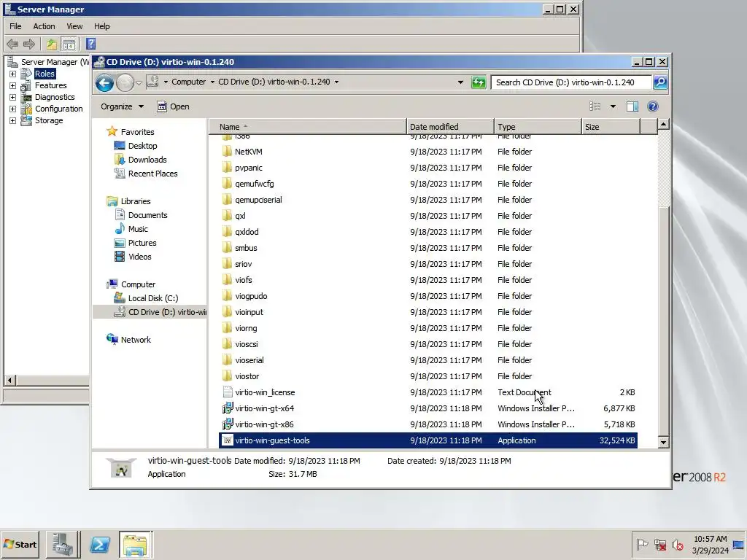
Task: Click the search magnifier icon
Action: click(x=659, y=82)
